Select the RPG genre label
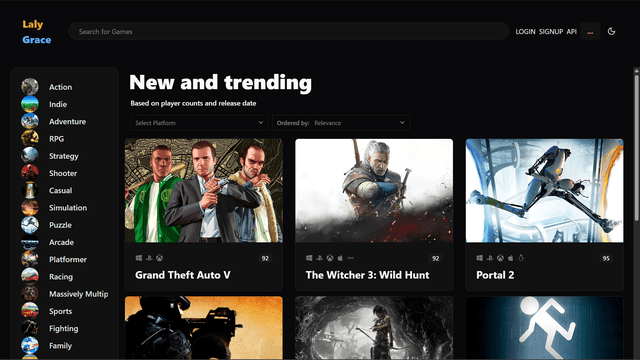 56,139
